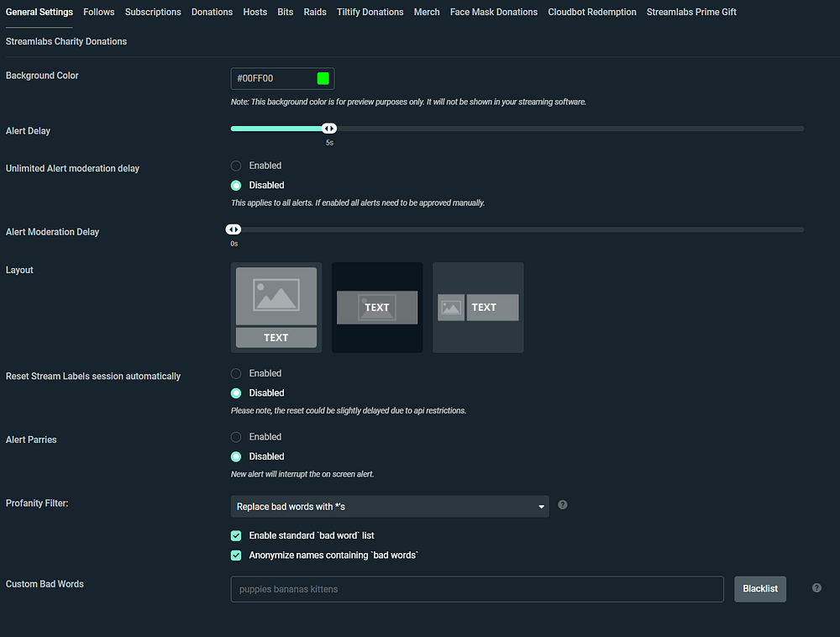Enable Unlimited Alert moderation delay
Screen dimensions: 840x637
(236, 166)
